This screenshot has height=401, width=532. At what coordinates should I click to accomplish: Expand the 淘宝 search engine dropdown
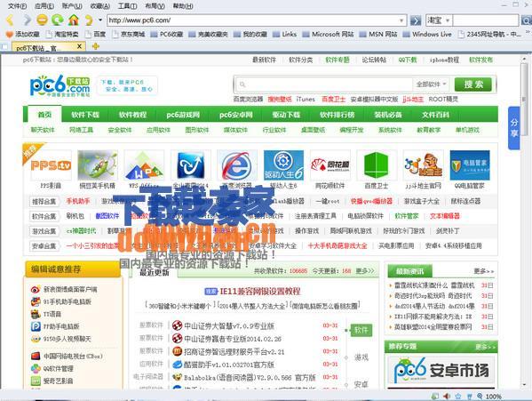447,20
